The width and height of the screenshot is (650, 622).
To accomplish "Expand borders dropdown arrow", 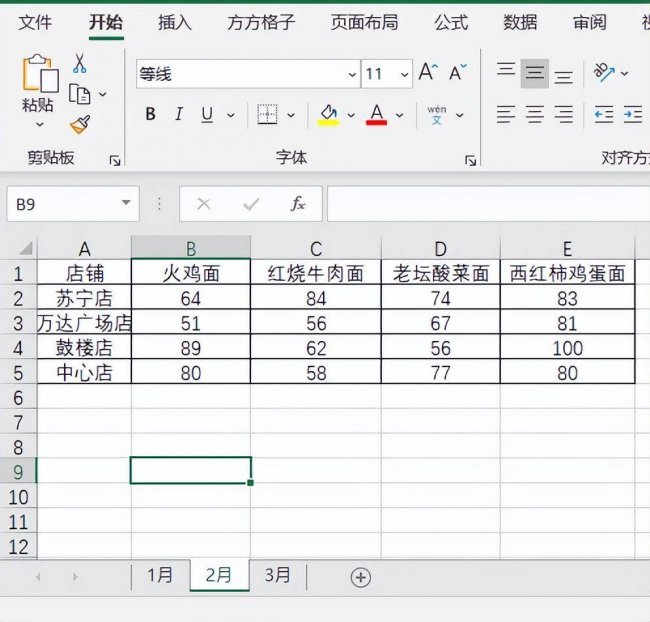I will click(291, 115).
